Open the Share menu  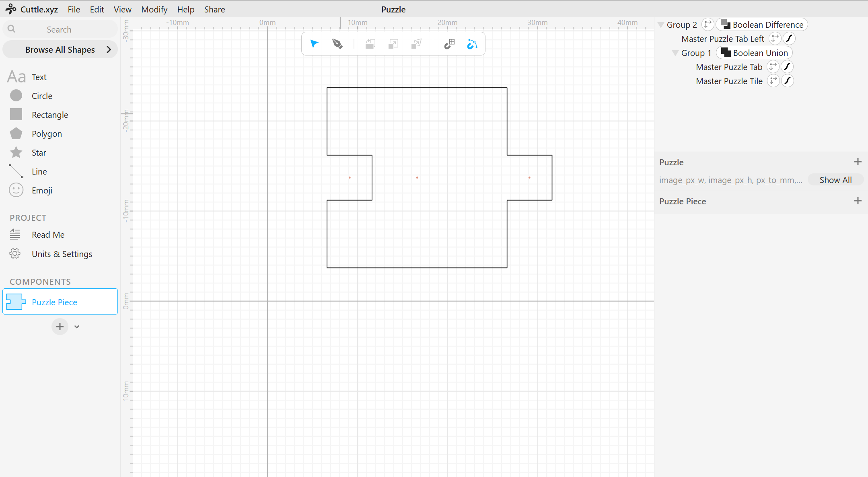(x=214, y=9)
